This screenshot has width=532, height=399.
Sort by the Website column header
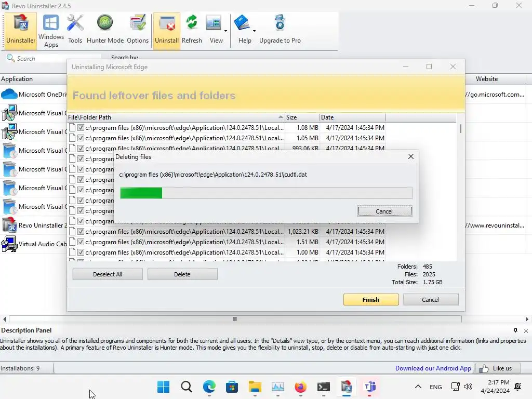(x=486, y=79)
